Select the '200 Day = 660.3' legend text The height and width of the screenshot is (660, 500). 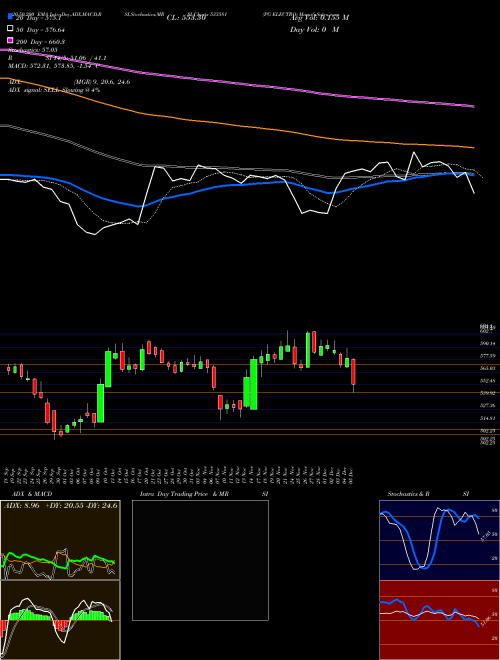(x=40, y=42)
